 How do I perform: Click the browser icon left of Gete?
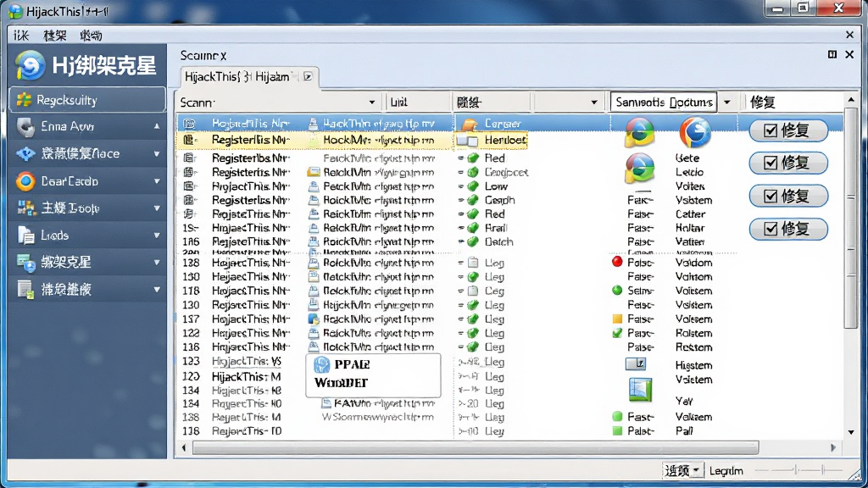(x=639, y=168)
